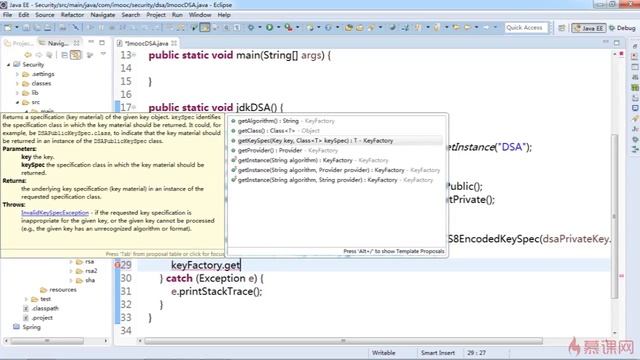The image size is (640, 360).
Task: Close the ImoocDSA.java editor tab
Action: (174, 43)
